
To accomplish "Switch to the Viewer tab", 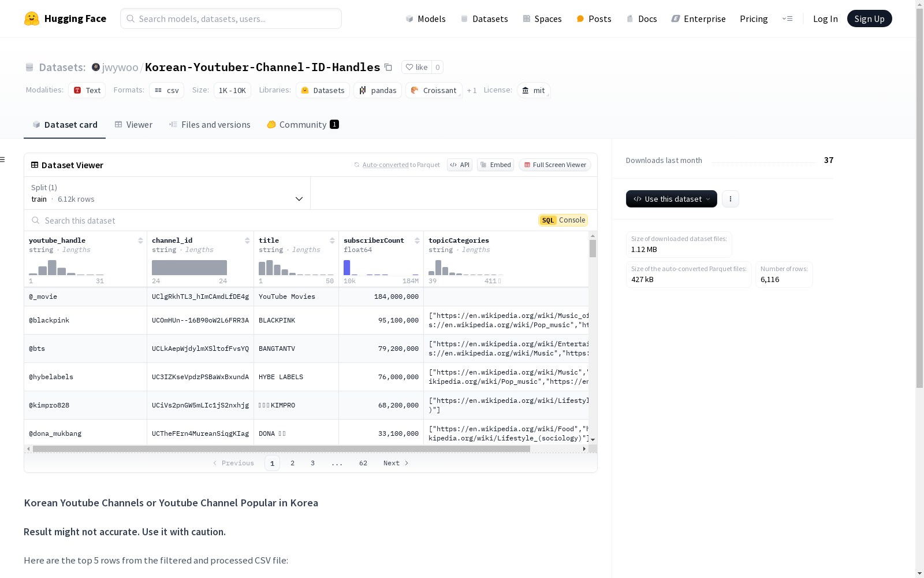I will [x=133, y=124].
